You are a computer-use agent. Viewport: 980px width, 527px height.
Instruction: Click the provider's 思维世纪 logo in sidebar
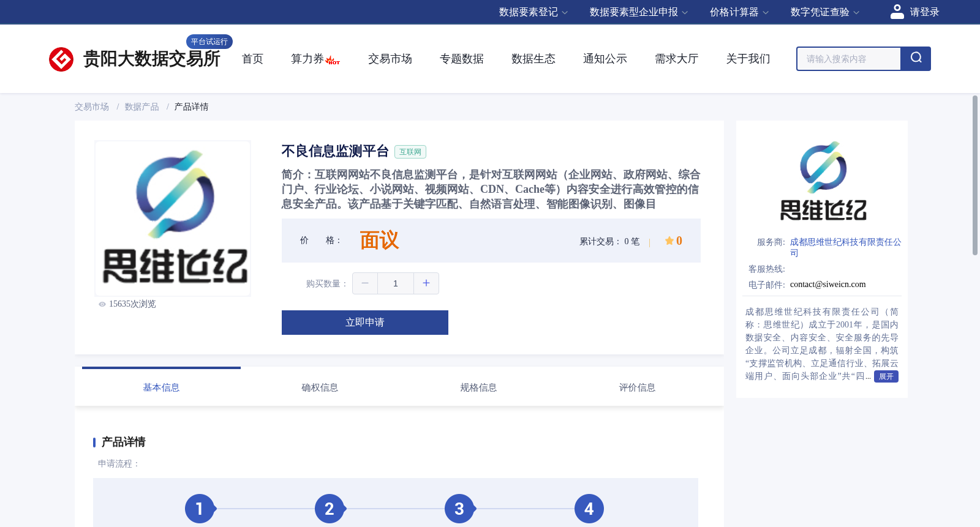pos(823,181)
